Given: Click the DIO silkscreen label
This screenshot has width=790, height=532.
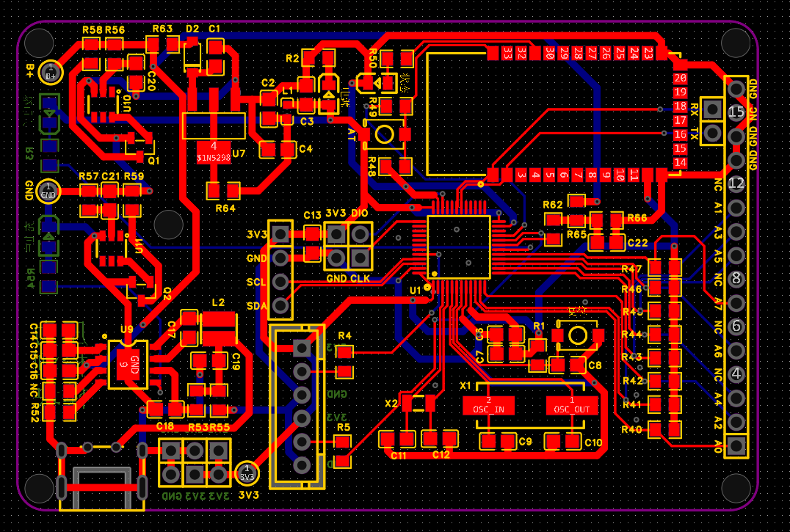Looking at the screenshot, I should (359, 214).
